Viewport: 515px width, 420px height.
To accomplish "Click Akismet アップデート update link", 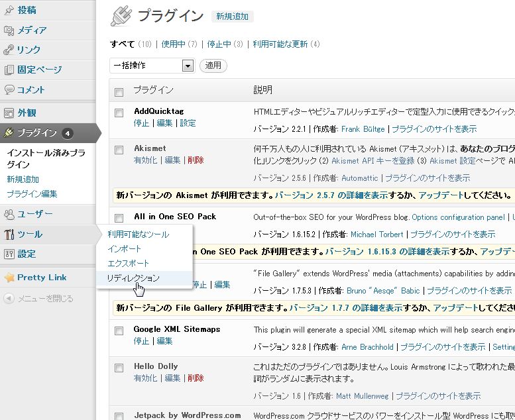I will [441, 195].
